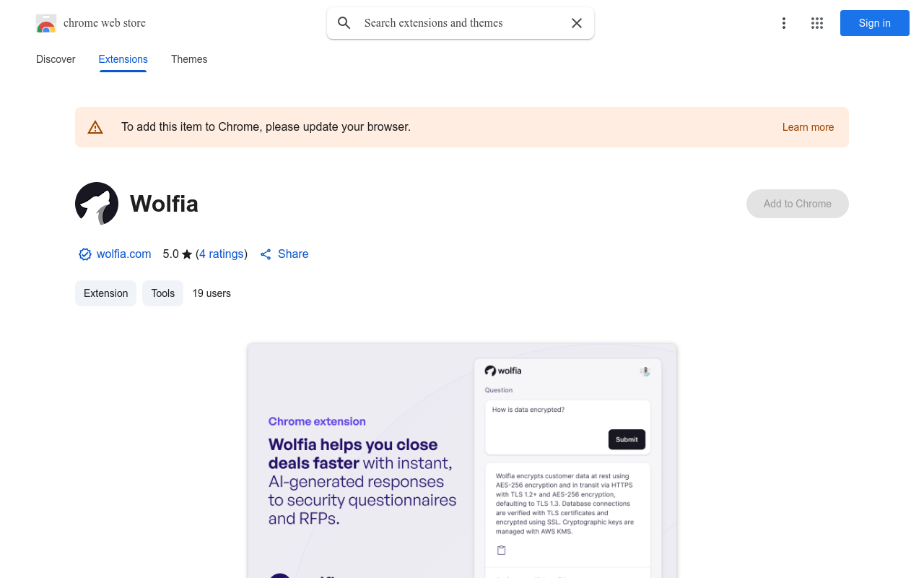Click the wolfia logo in the screenshot panel
This screenshot has height=578, width=924.
point(503,371)
